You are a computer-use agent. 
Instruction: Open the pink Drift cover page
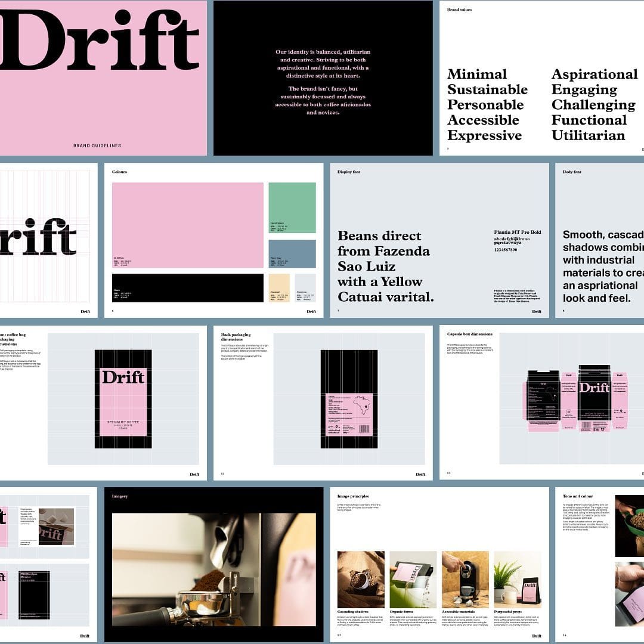pyautogui.click(x=103, y=78)
